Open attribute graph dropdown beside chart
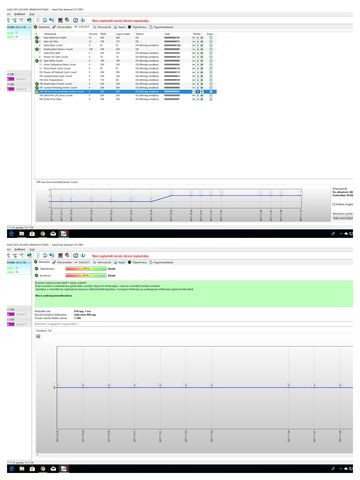 pos(343,218)
